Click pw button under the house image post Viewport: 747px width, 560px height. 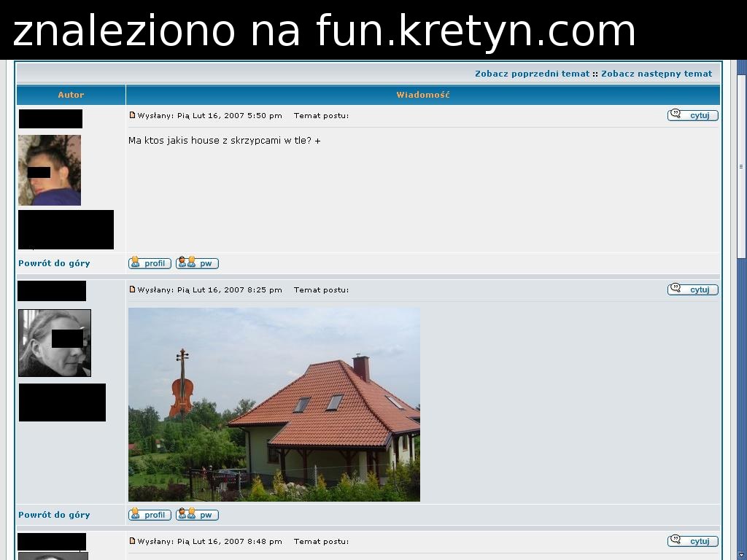[x=197, y=515]
